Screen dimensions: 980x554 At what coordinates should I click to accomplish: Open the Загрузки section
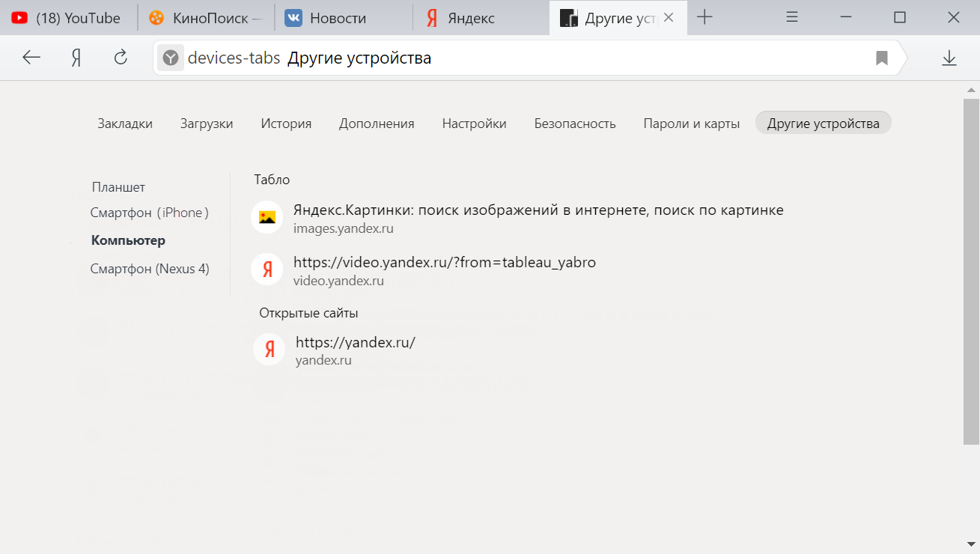pyautogui.click(x=207, y=124)
